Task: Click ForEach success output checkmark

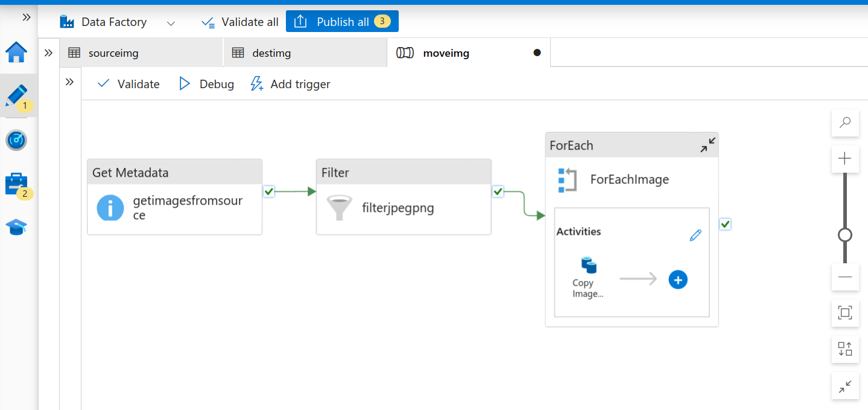Action: pos(726,224)
